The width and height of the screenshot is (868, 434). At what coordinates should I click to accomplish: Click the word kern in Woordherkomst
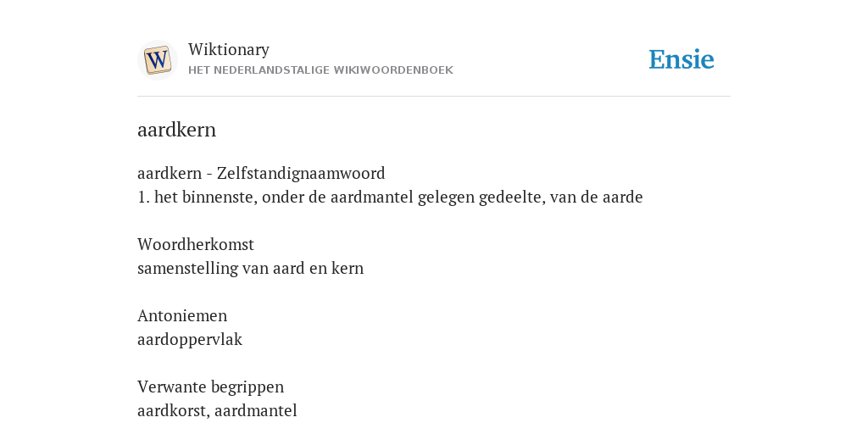pos(348,268)
